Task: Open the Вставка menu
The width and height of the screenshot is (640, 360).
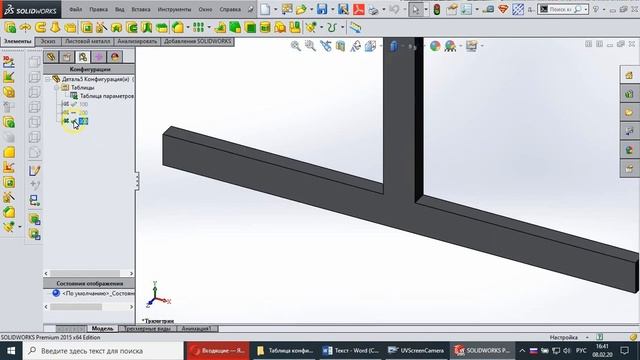Action: point(141,9)
